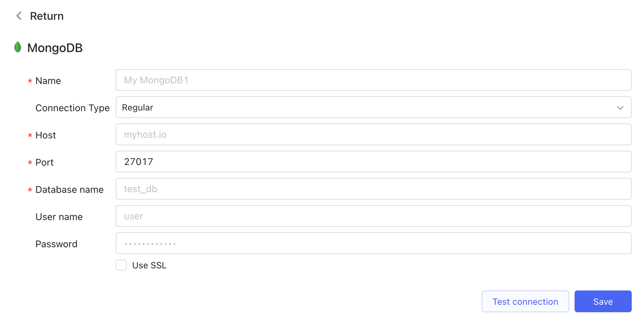
Task: Click the MongoDB green leaf logo
Action: pos(18,47)
